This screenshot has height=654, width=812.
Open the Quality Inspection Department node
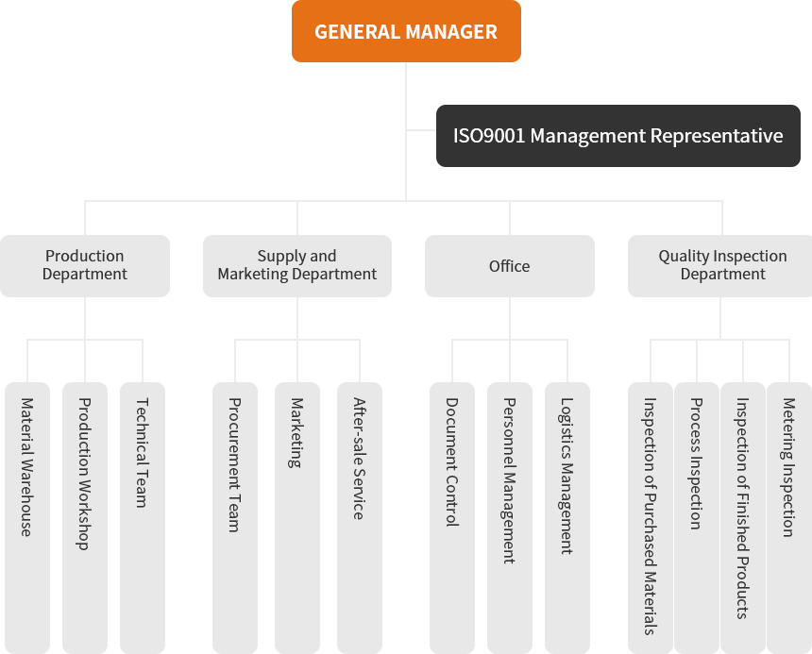[x=719, y=266]
